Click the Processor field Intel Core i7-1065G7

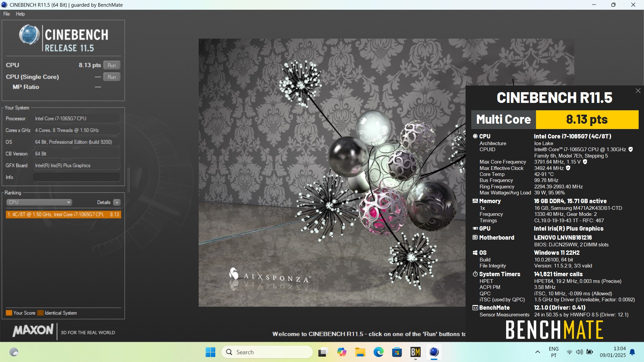tap(76, 118)
